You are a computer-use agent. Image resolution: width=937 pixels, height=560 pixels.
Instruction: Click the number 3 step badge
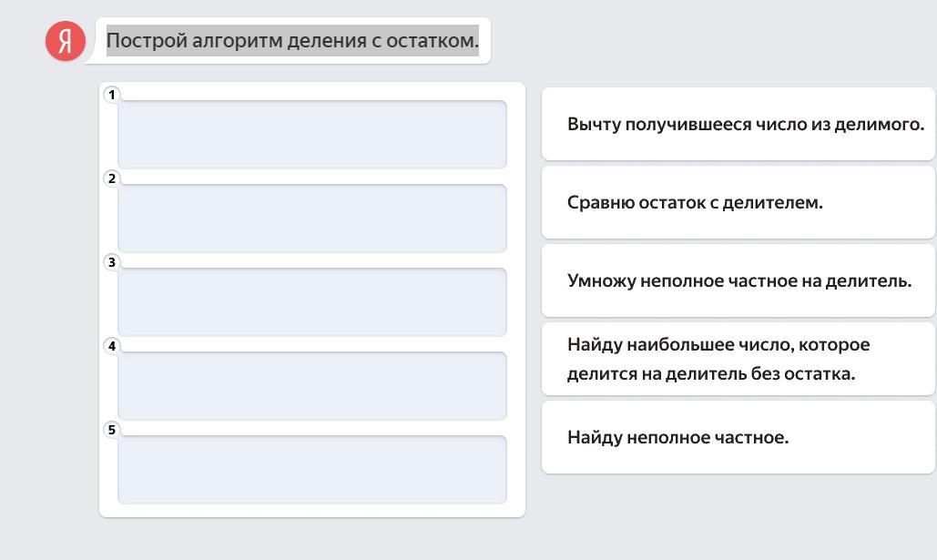112,262
